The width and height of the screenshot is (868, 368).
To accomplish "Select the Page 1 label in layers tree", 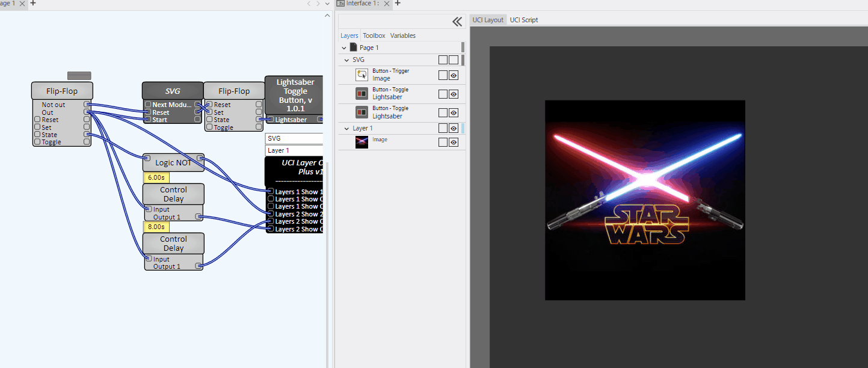I will click(369, 48).
